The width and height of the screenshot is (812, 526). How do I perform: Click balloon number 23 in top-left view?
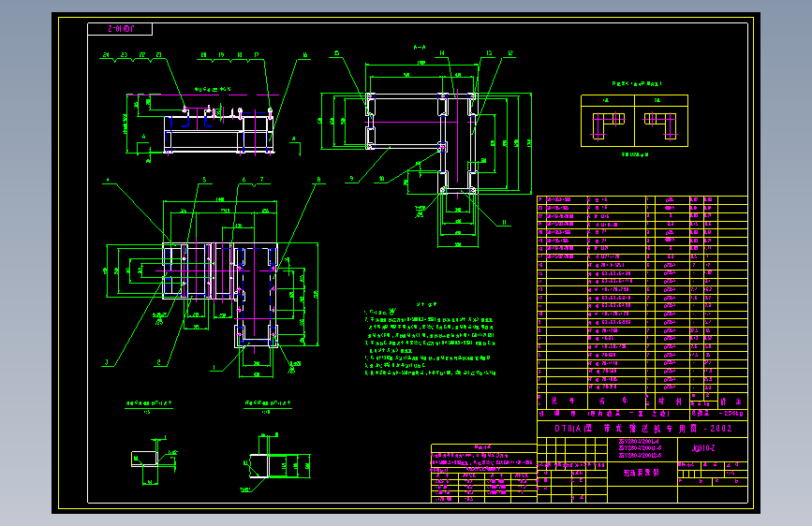(124, 54)
